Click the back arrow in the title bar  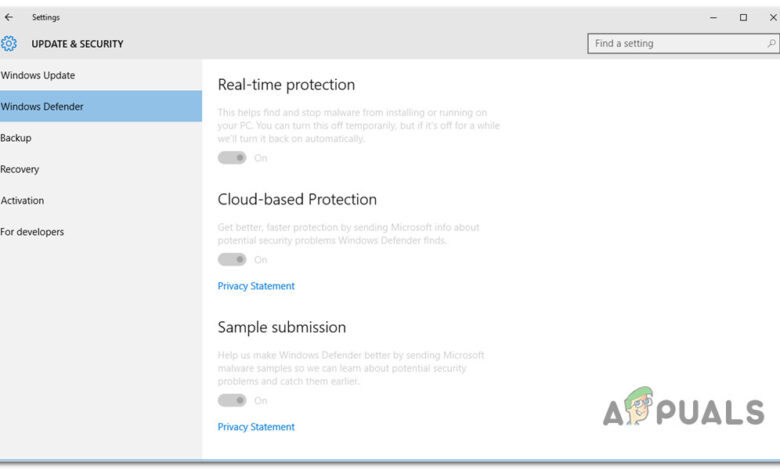click(9, 17)
